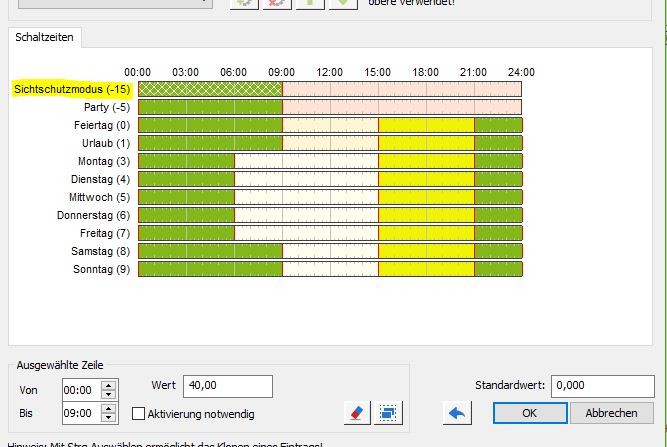Select yellow segment in the Montag row
The height and width of the screenshot is (447, 667).
(427, 161)
